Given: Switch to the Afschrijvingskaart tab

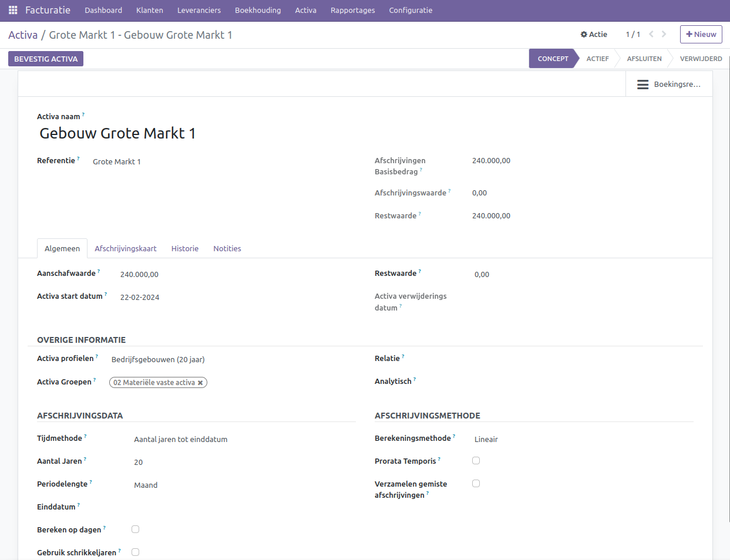Looking at the screenshot, I should 125,248.
